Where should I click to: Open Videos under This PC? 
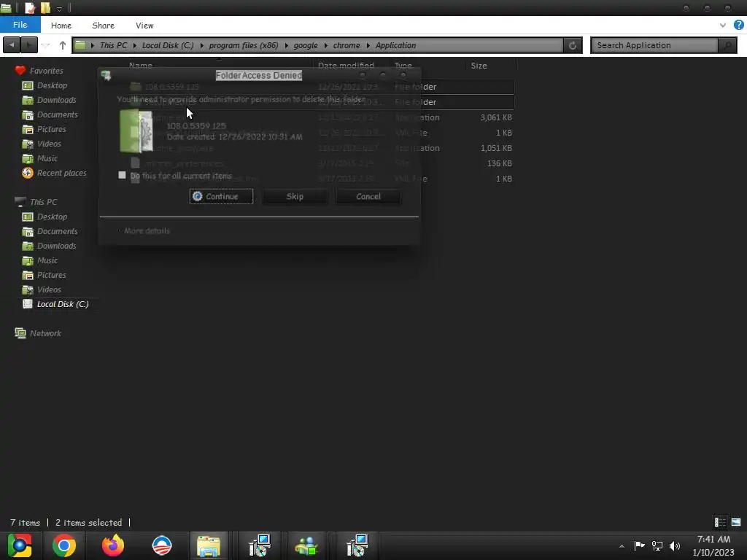[42, 289]
